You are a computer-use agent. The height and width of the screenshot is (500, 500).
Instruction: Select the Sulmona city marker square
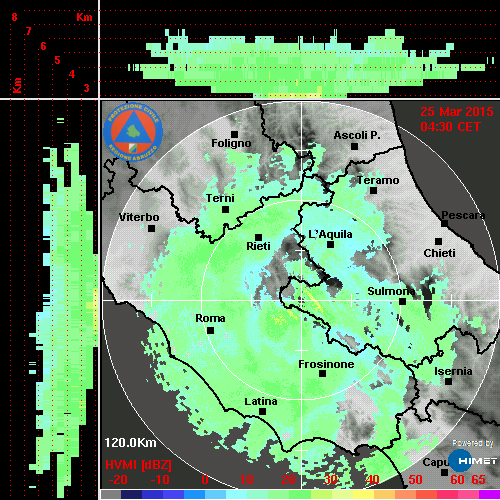pos(403,302)
